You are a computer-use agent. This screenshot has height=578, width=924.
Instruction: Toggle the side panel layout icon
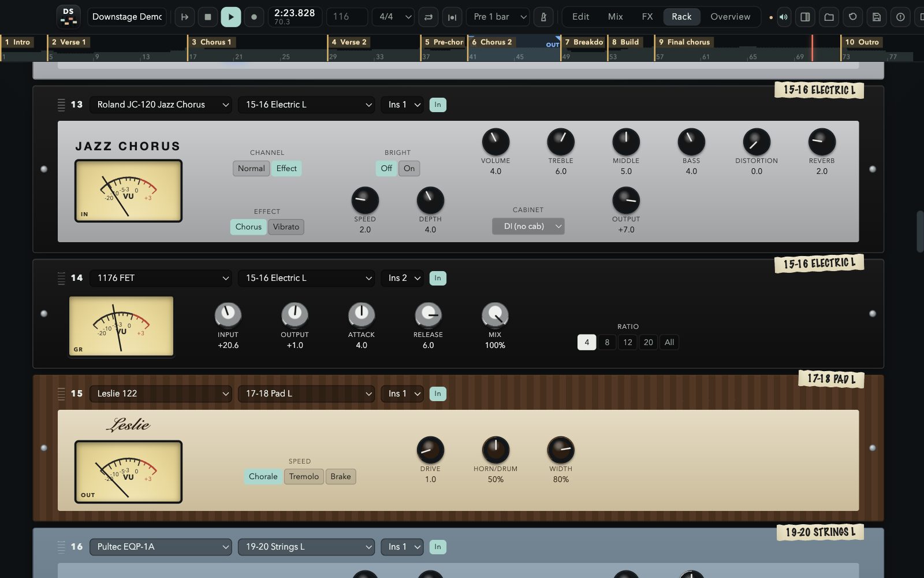click(805, 17)
